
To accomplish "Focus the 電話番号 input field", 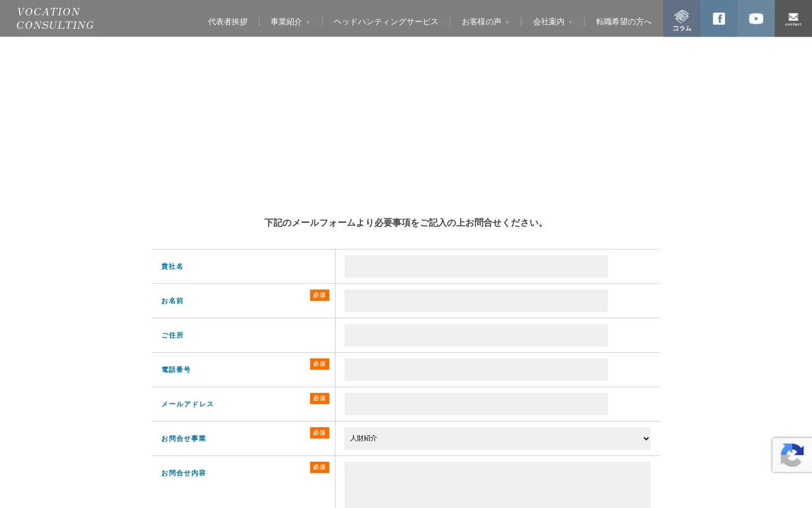I will (x=476, y=370).
